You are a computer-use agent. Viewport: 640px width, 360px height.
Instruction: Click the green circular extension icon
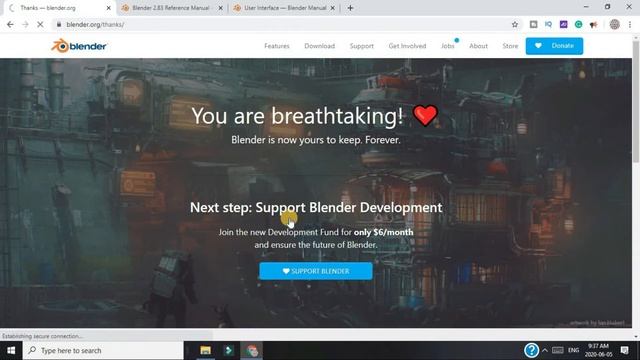pyautogui.click(x=578, y=24)
